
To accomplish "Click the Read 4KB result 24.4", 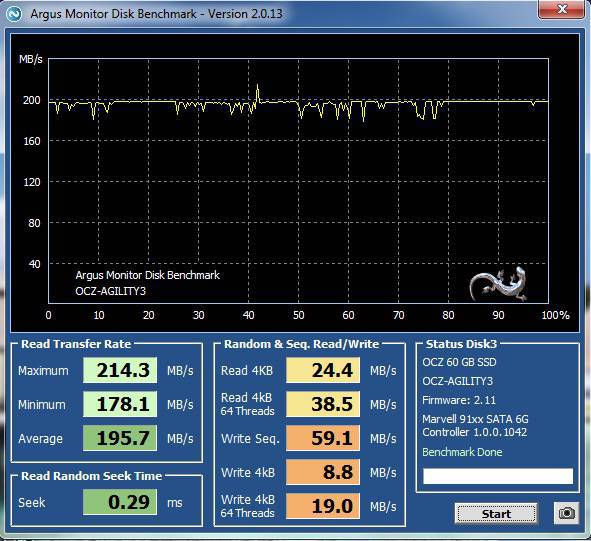I will [x=323, y=370].
